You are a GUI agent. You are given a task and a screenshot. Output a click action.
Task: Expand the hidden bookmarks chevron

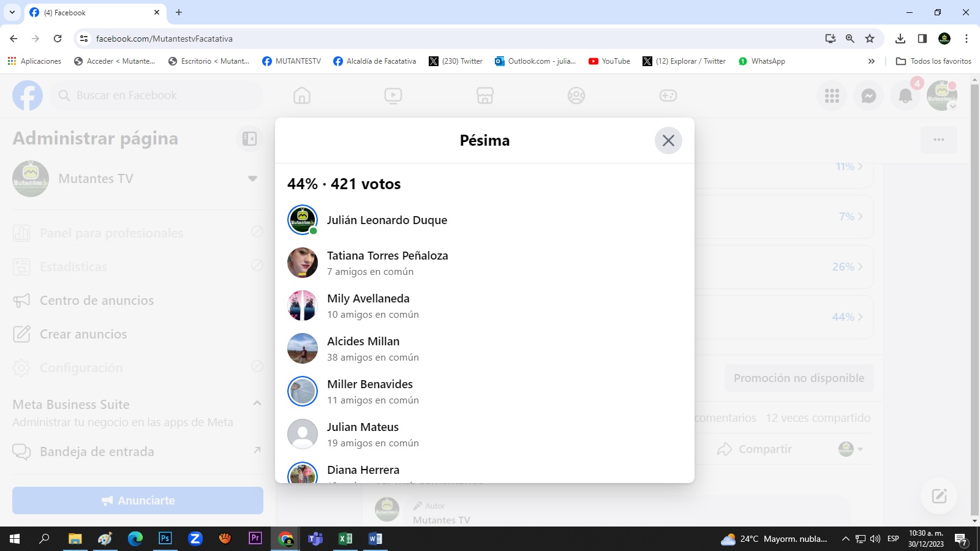coord(871,61)
